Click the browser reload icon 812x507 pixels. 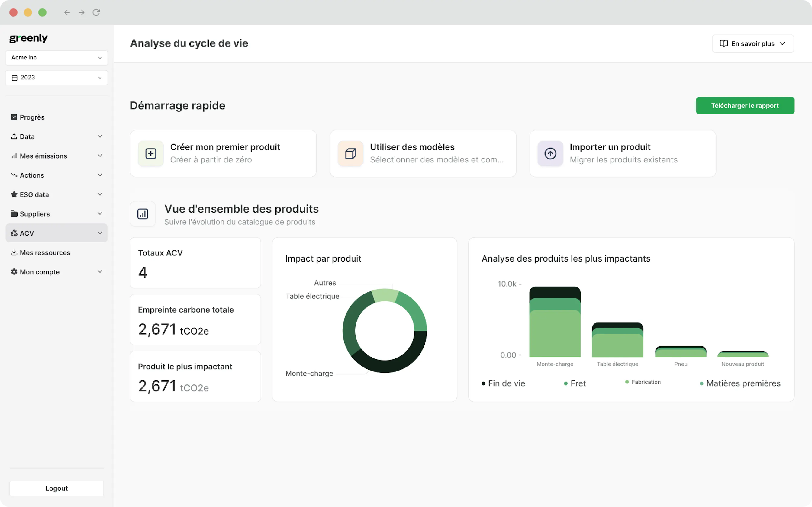coord(96,12)
